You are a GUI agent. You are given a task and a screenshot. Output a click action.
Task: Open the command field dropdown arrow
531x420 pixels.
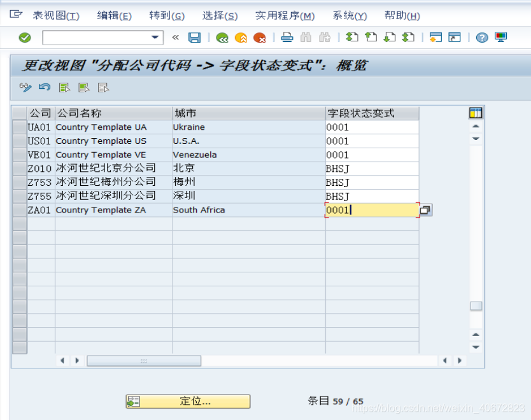click(x=155, y=38)
